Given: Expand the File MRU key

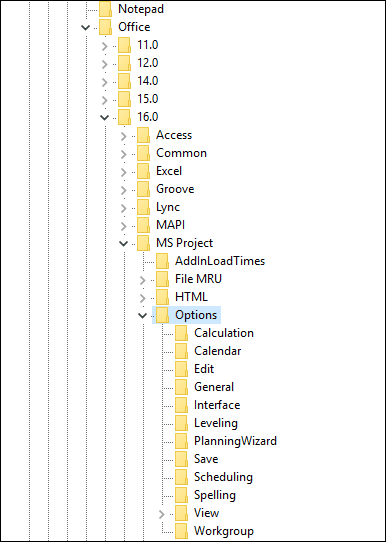Looking at the screenshot, I should [x=143, y=280].
